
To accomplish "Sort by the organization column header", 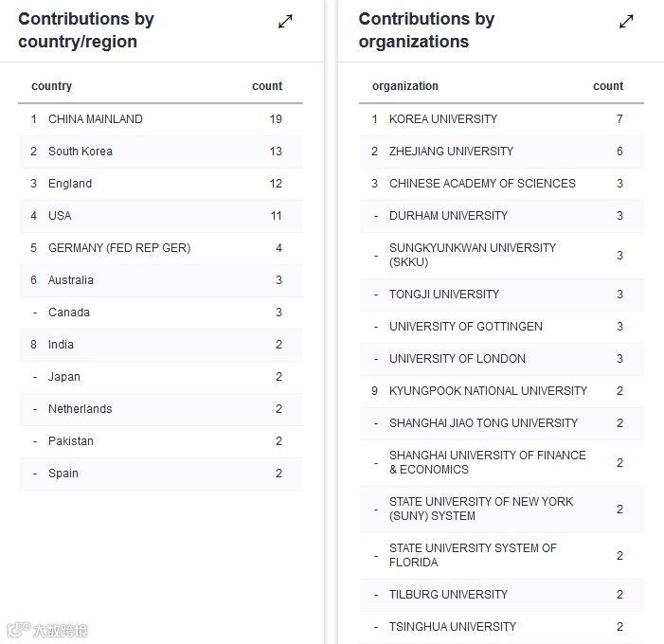I will (x=405, y=86).
